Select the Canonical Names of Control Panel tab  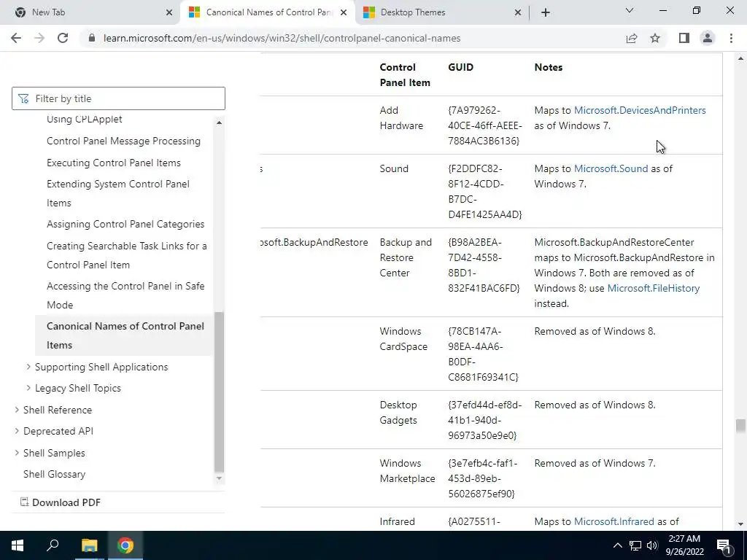[268, 12]
